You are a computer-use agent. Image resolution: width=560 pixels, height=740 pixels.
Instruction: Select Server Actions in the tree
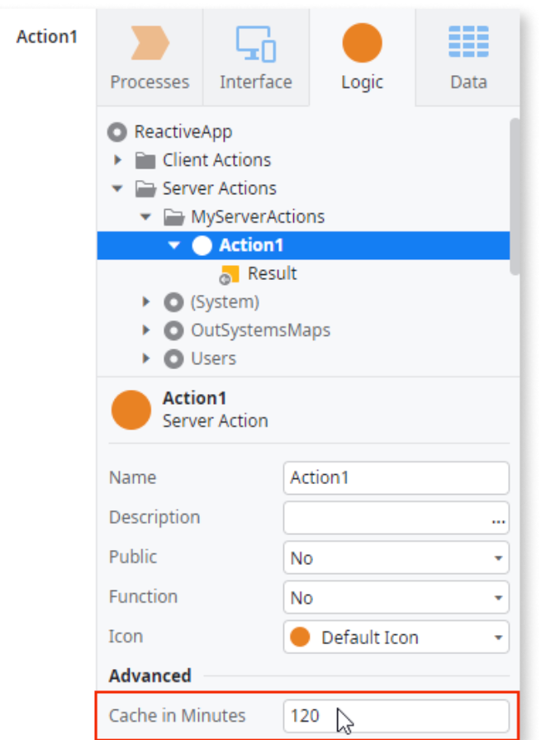click(220, 188)
